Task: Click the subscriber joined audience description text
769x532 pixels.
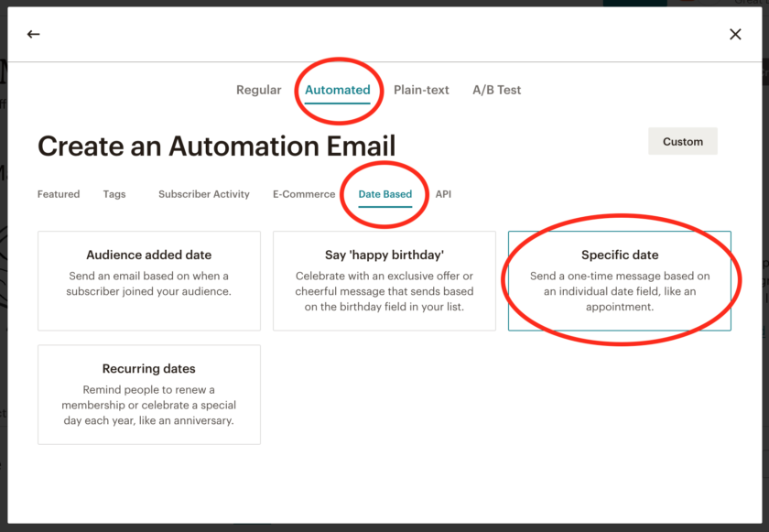Action: [149, 284]
